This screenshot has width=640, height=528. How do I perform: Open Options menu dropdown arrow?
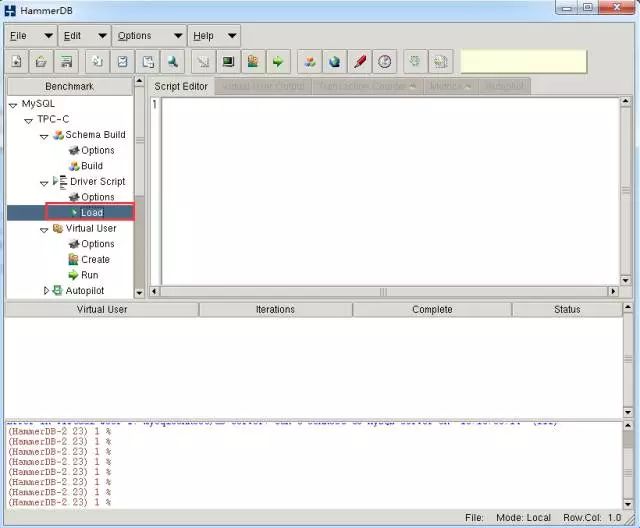(x=178, y=36)
